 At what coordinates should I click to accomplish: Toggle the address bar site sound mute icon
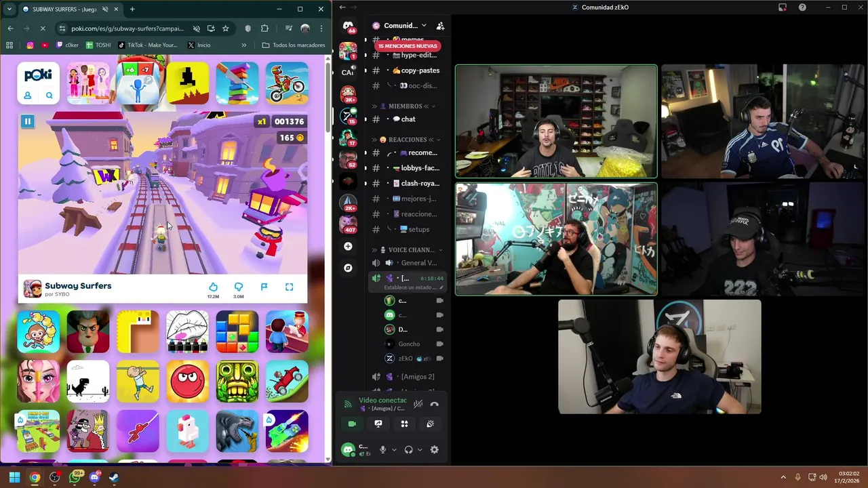tap(196, 28)
